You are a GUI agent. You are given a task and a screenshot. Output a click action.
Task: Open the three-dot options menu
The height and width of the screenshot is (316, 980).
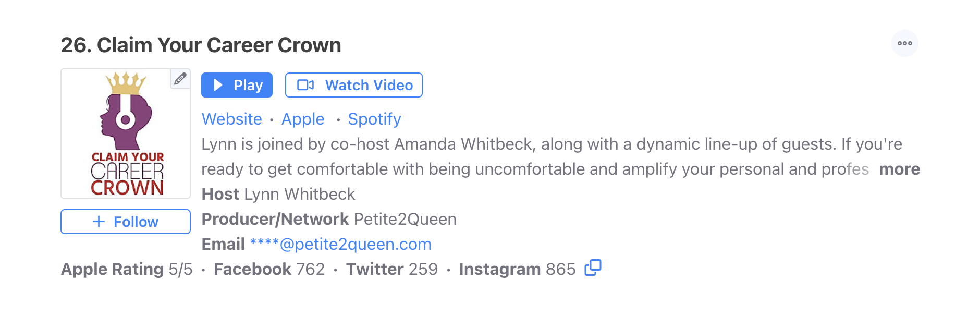tap(904, 43)
